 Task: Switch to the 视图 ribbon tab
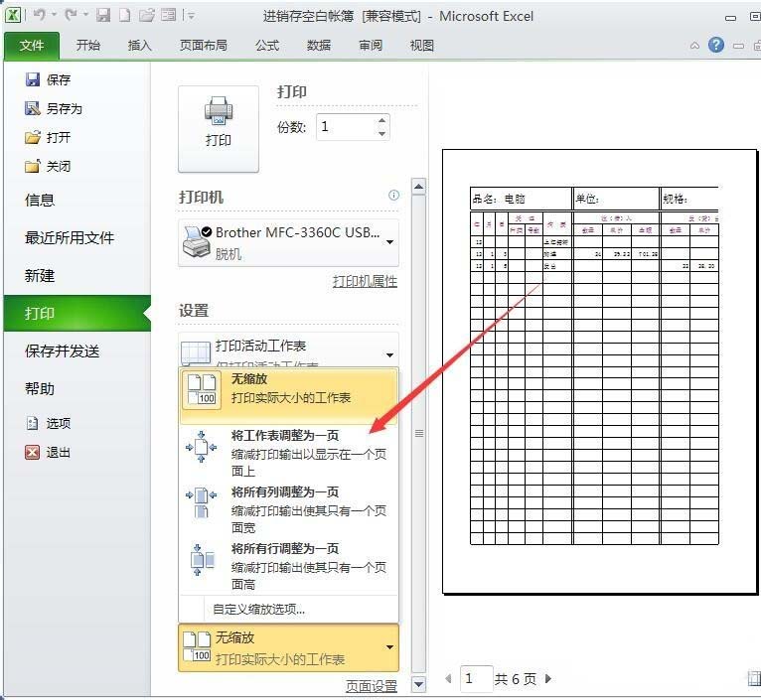point(422,46)
